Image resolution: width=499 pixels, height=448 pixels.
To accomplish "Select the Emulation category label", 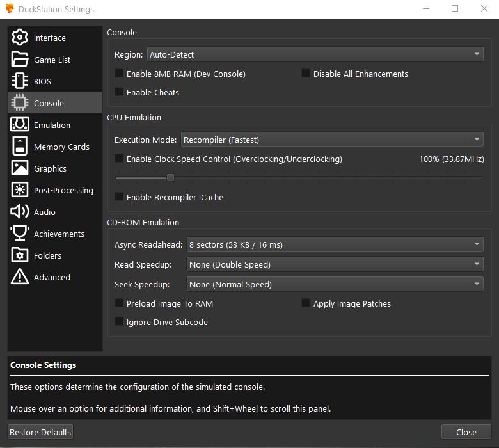I will pos(52,125).
